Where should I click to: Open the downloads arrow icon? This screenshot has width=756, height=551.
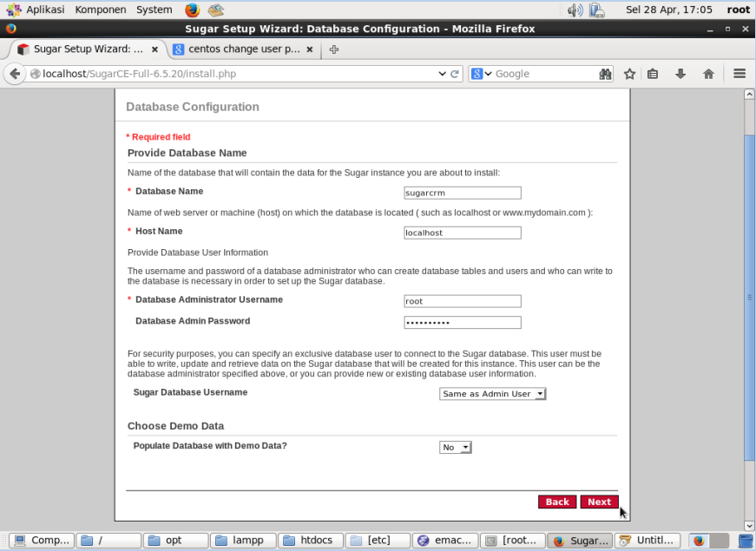point(679,74)
